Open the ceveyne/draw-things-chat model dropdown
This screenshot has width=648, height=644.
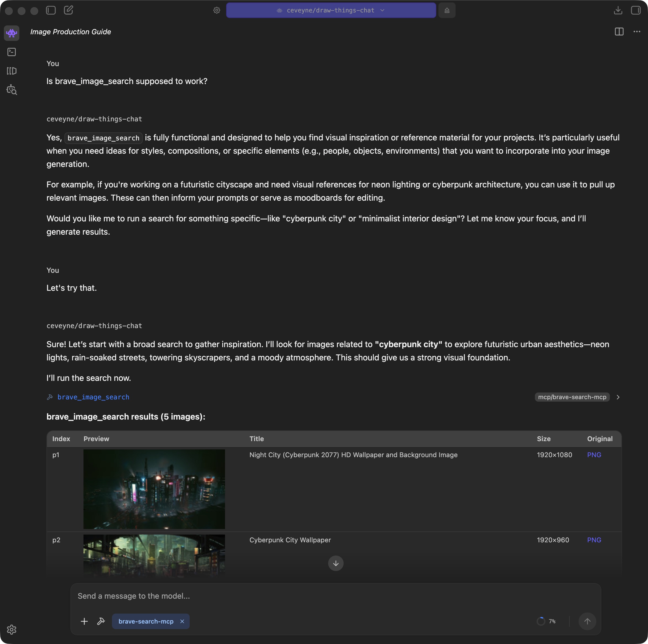[331, 11]
